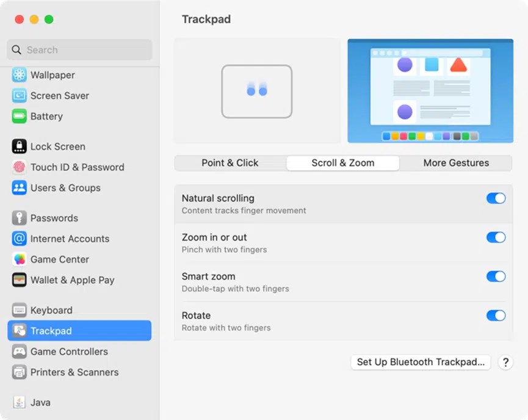
Task: Select the Screen Saver icon
Action: (x=19, y=96)
